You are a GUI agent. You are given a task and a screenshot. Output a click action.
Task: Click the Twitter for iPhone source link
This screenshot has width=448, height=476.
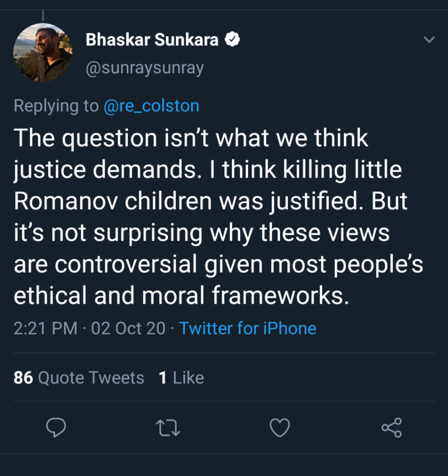(248, 328)
